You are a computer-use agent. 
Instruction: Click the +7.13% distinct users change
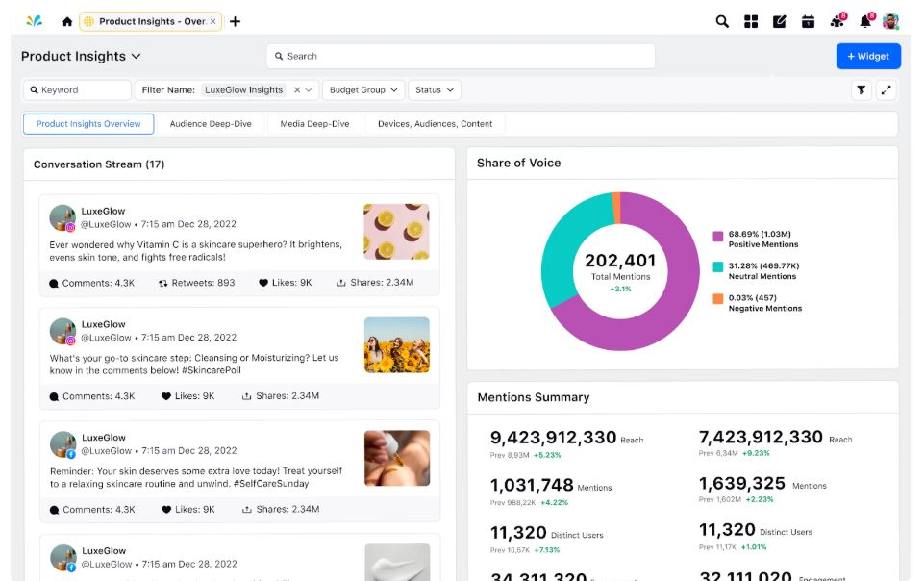coord(547,550)
